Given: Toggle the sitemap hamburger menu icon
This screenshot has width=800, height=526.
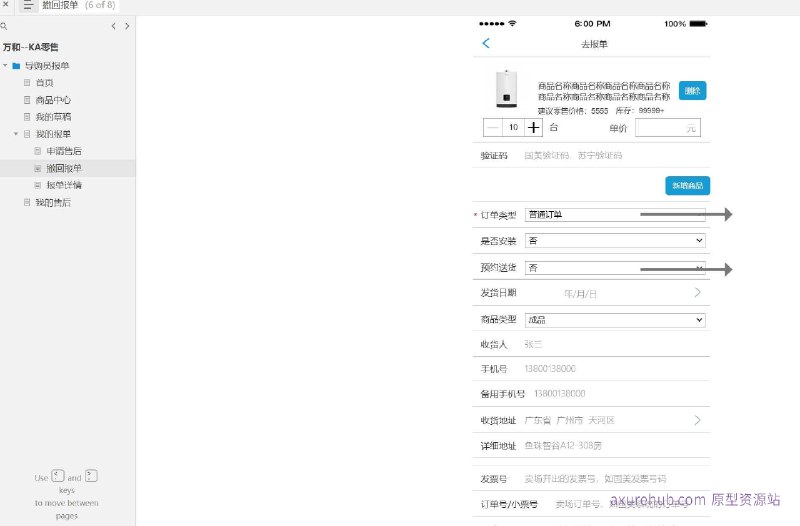Looking at the screenshot, I should 29,5.
